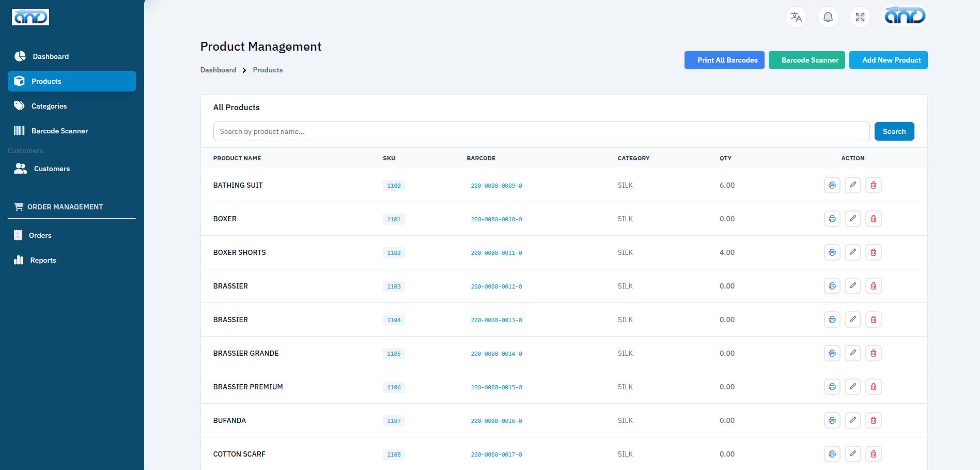The image size is (980, 470).
Task: Open notifications bell in header
Action: pyautogui.click(x=828, y=17)
